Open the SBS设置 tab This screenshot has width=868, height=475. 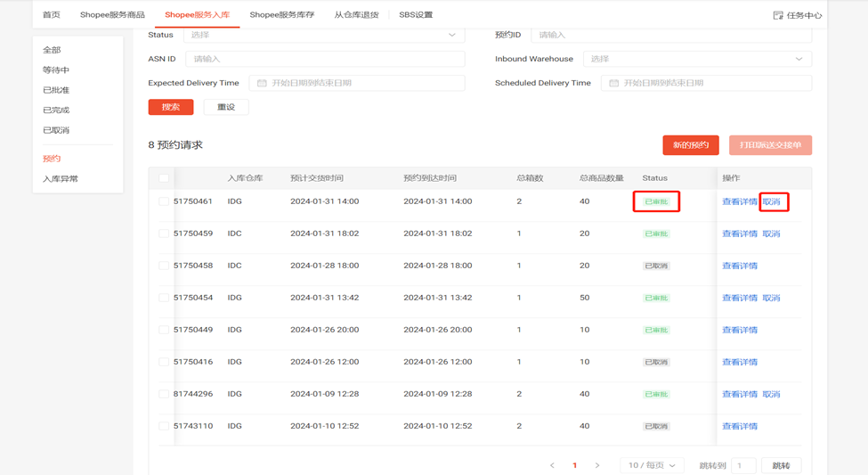click(x=416, y=15)
